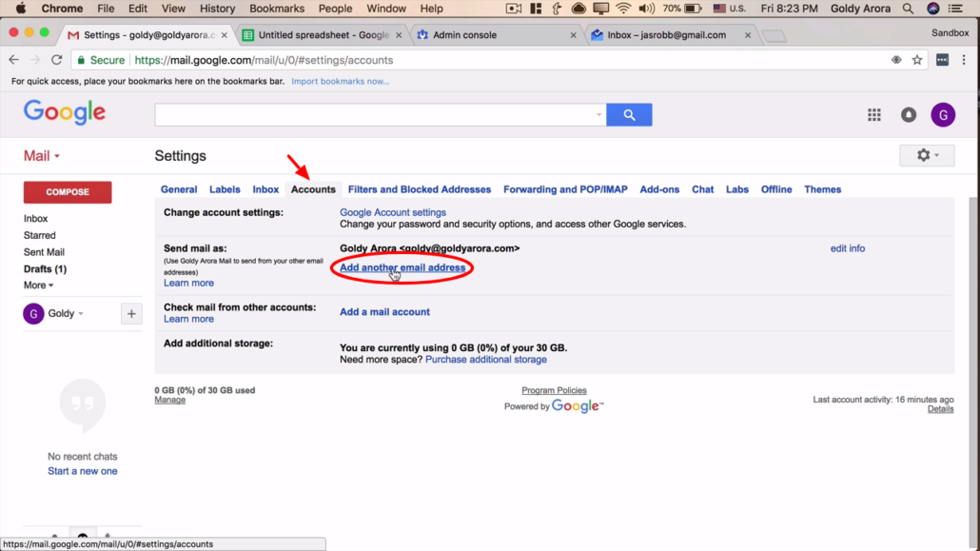This screenshot has height=551, width=980.
Task: Switch to Admin console browser tab
Action: click(x=497, y=35)
